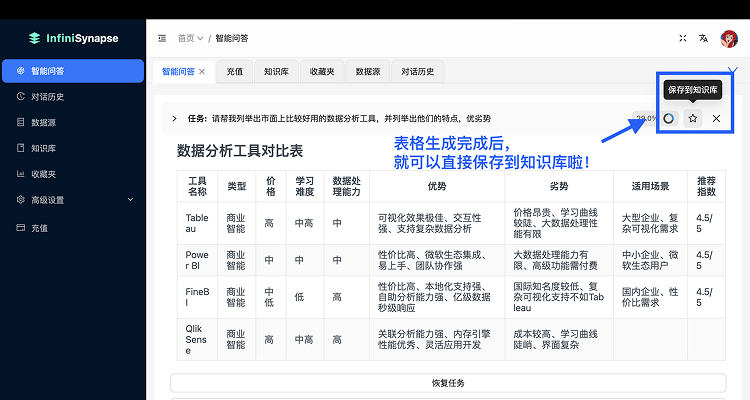The width and height of the screenshot is (750, 400).
Task: Open the 首页 breadcrumb dropdown
Action: tap(190, 38)
